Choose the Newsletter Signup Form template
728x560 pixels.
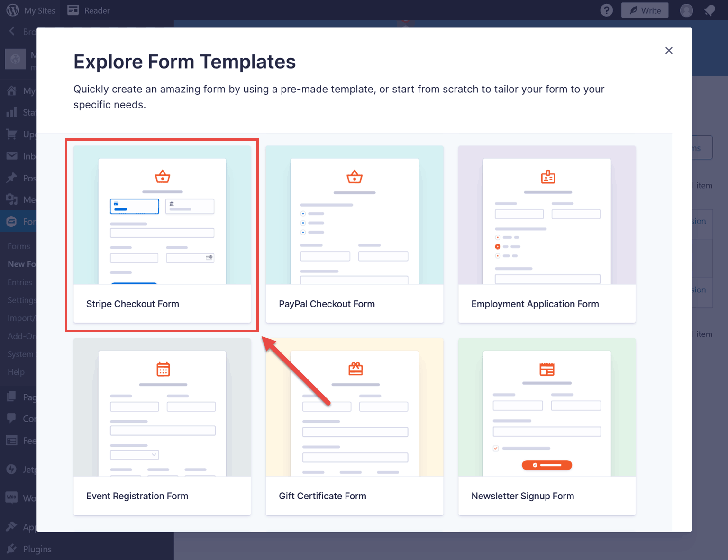(547, 426)
